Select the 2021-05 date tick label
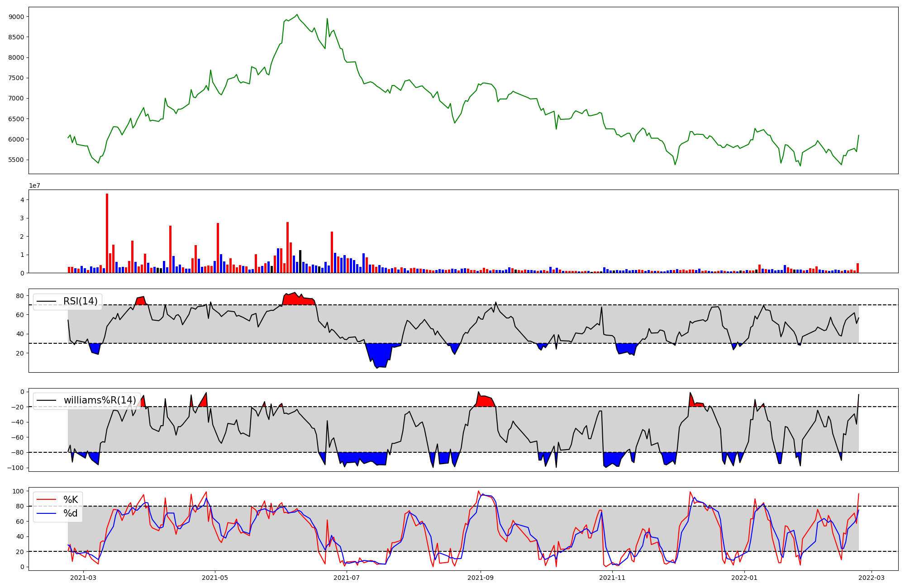Viewport: 905px width, 588px height. click(x=214, y=578)
